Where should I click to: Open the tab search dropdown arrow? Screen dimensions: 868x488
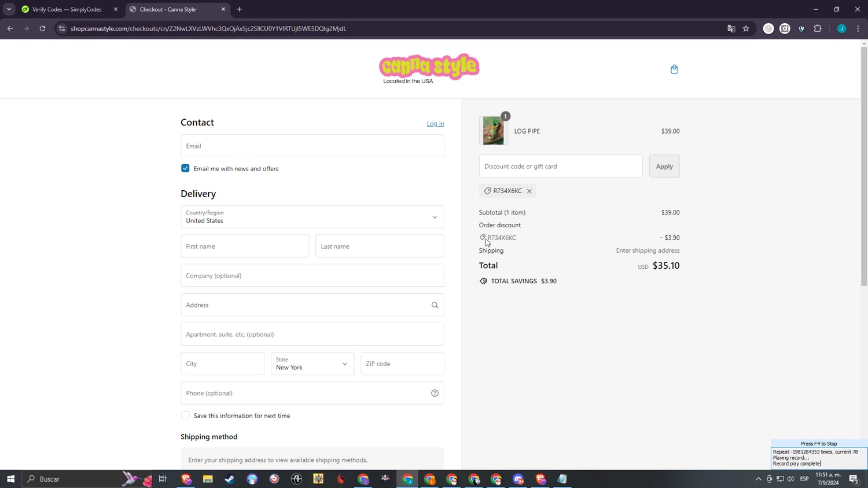click(9, 9)
